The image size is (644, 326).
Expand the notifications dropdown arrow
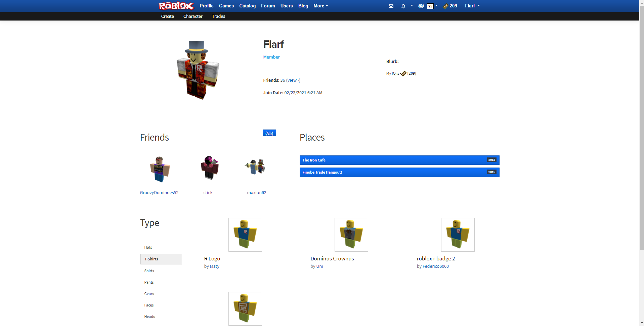pyautogui.click(x=411, y=6)
